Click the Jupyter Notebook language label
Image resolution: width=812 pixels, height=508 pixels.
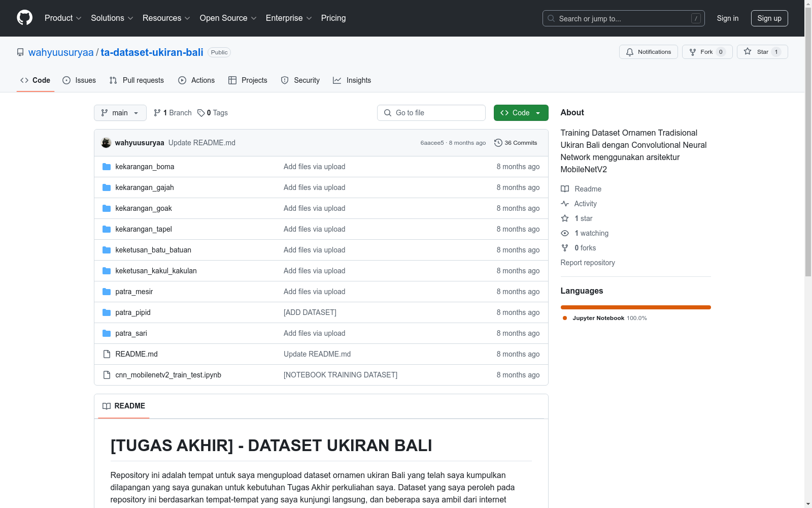pyautogui.click(x=598, y=318)
